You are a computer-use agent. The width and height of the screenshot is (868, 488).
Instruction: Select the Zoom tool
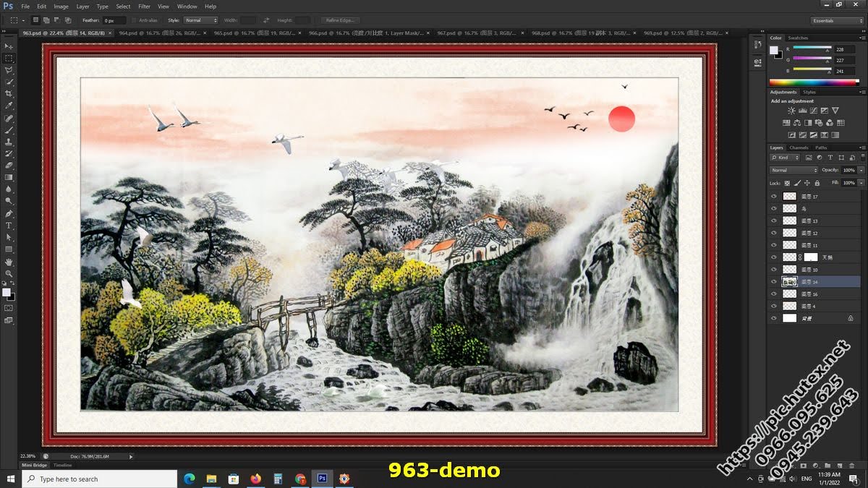tap(9, 273)
